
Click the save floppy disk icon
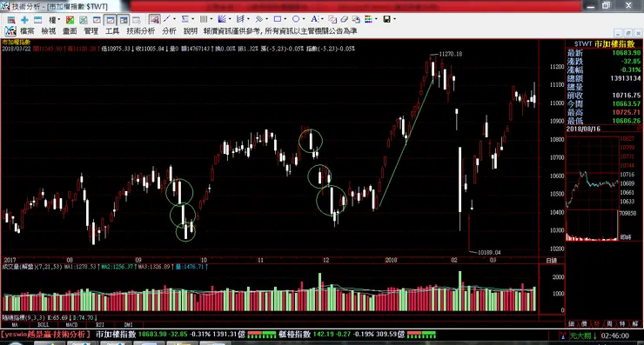(386, 19)
